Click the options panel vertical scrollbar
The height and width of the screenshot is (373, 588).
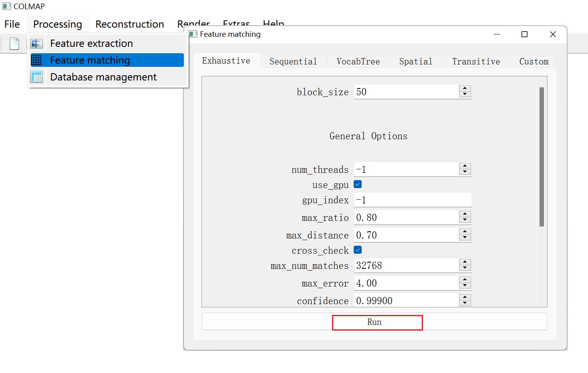[542, 157]
